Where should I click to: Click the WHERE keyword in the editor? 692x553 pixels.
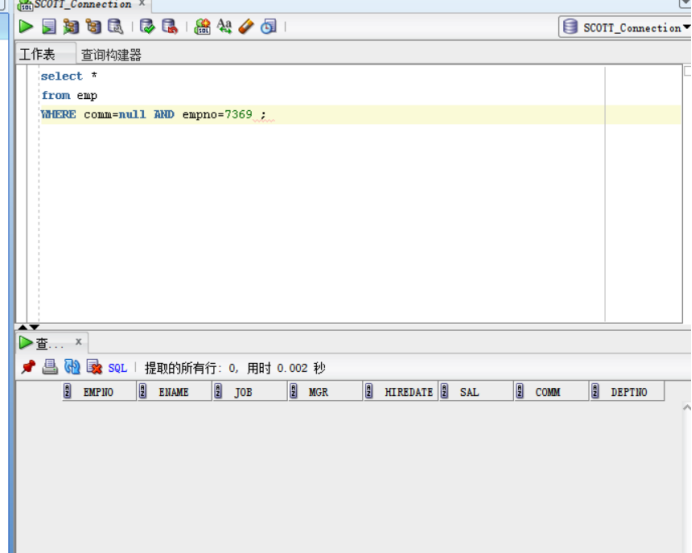[x=58, y=115]
